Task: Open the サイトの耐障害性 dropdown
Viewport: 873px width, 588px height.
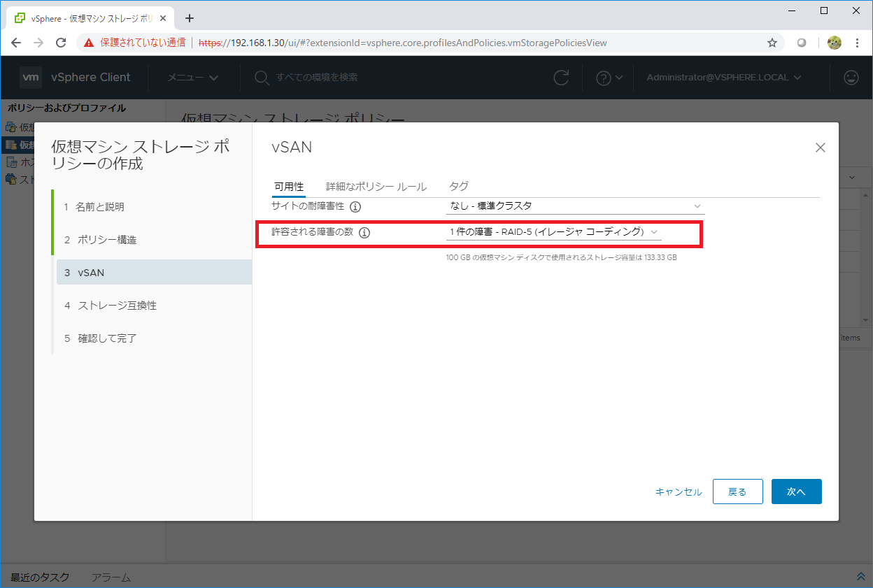Action: point(575,206)
